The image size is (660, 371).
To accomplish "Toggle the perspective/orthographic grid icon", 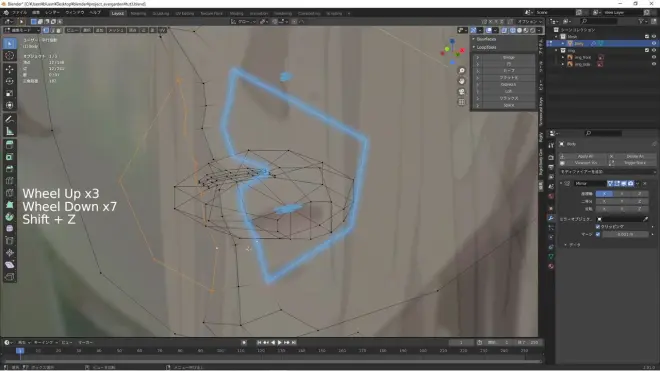I will click(462, 102).
